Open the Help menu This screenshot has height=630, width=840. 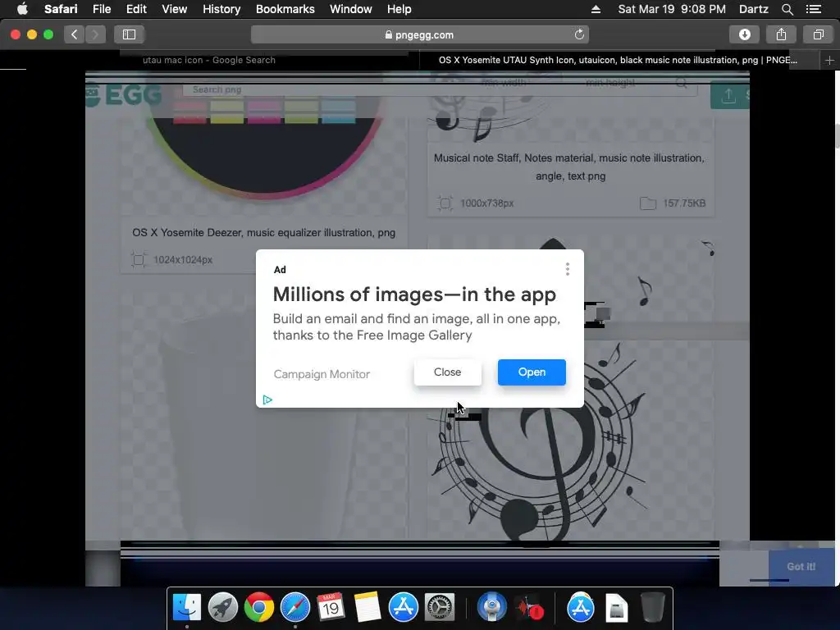point(399,9)
